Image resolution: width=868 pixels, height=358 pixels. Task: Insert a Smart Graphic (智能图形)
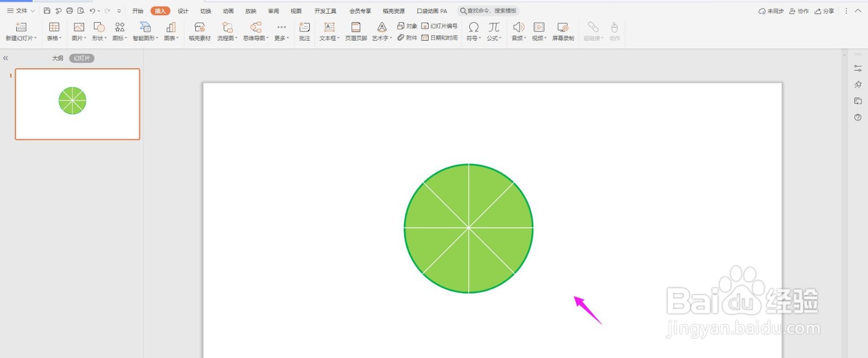tap(145, 31)
